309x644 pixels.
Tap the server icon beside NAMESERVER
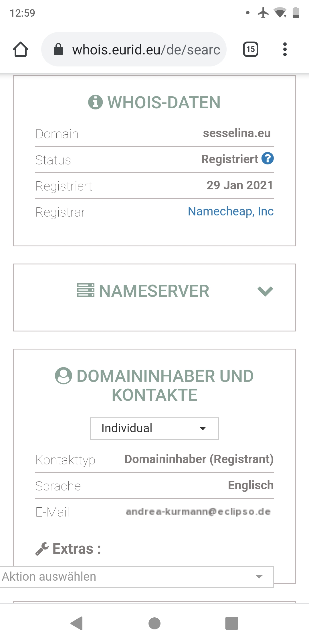pos(86,290)
